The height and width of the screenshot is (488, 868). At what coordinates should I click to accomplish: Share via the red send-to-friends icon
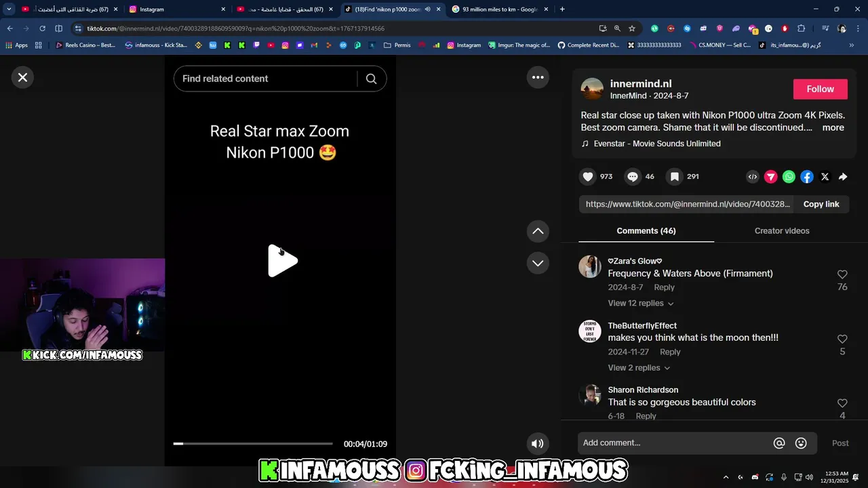pos(771,177)
